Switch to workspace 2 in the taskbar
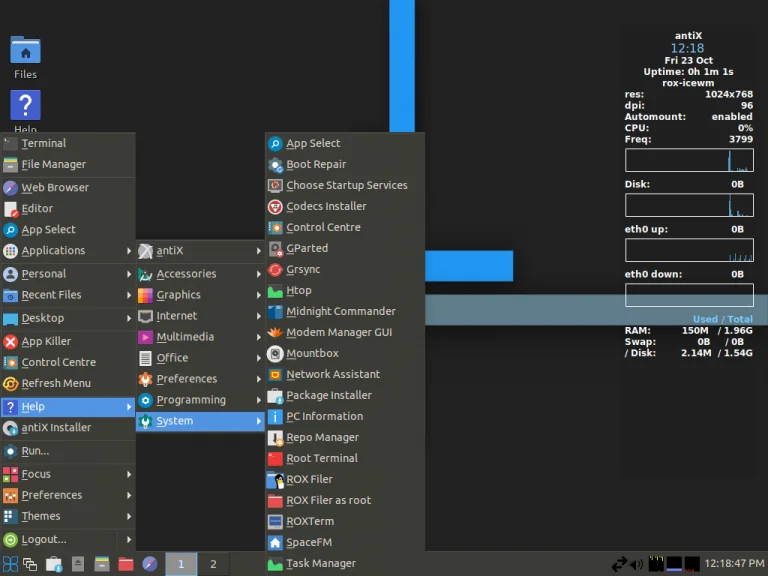768x576 pixels. [212, 564]
